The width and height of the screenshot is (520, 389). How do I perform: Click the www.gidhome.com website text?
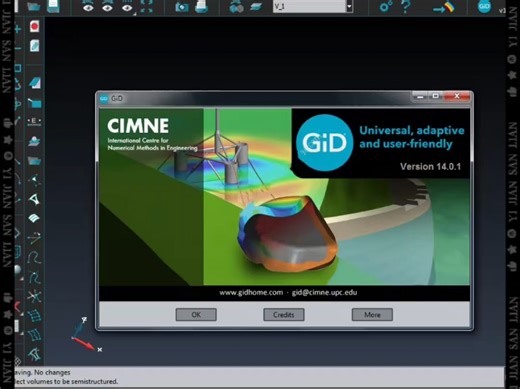[x=251, y=293]
